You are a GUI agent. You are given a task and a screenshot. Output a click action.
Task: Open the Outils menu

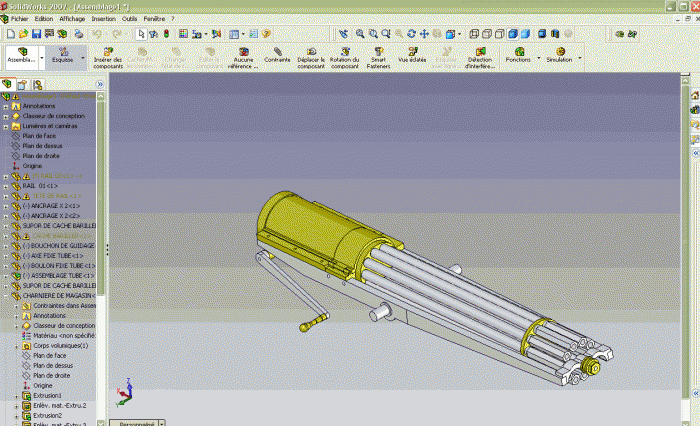point(129,19)
